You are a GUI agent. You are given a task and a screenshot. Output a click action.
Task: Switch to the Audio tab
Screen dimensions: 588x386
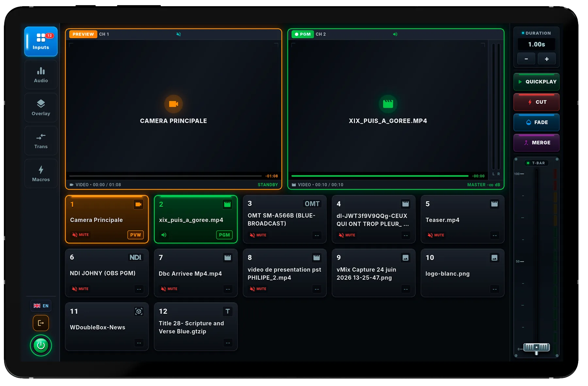coord(41,75)
